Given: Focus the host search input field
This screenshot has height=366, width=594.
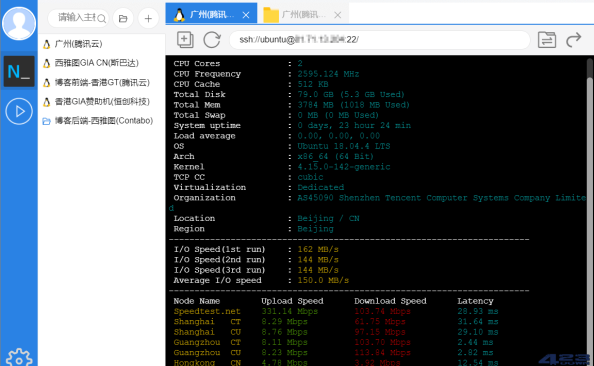Looking at the screenshot, I should tap(78, 18).
